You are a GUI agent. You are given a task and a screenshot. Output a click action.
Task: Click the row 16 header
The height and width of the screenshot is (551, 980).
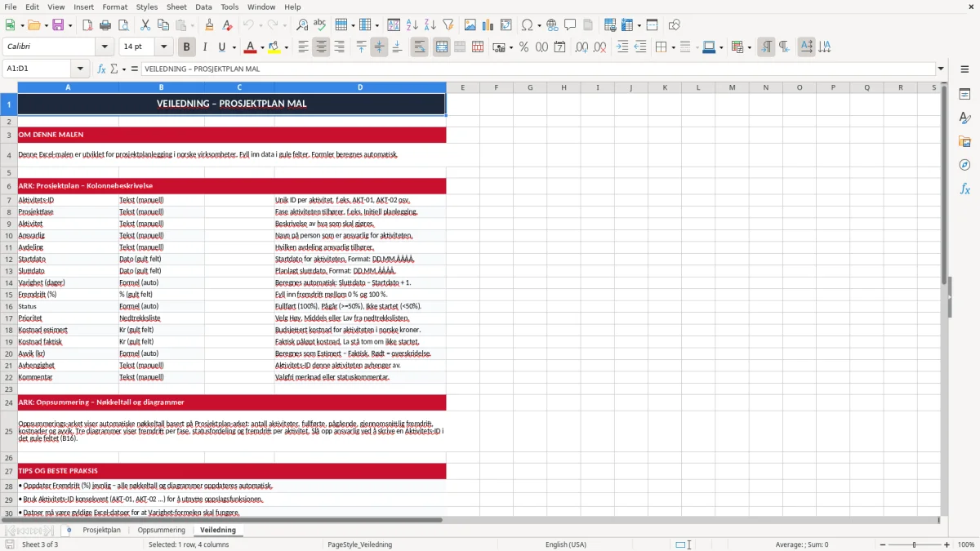(8, 306)
